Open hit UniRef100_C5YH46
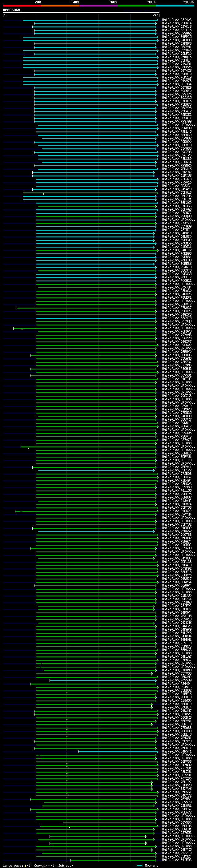The height and width of the screenshot is (868, 197). (x=177, y=50)
